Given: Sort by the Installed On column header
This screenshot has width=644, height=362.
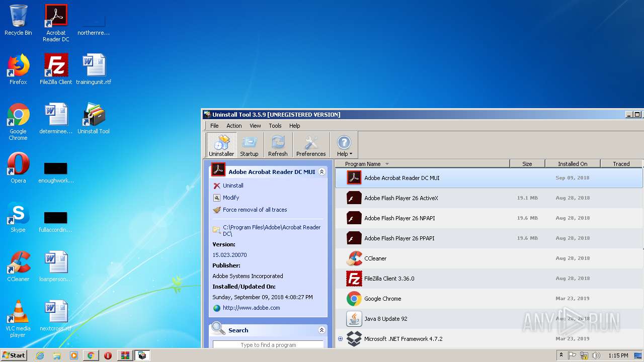Looking at the screenshot, I should [x=573, y=164].
